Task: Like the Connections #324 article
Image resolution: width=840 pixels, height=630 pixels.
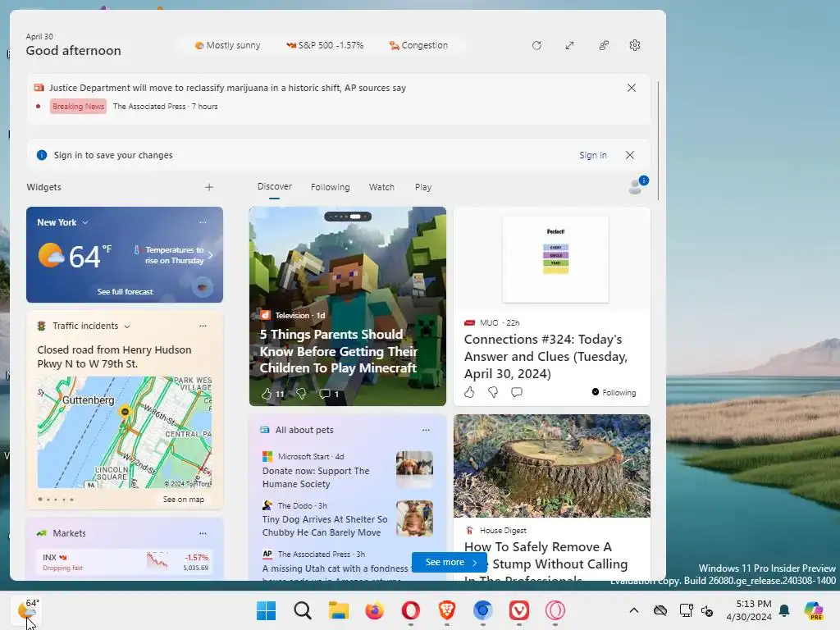Action: [x=469, y=392]
